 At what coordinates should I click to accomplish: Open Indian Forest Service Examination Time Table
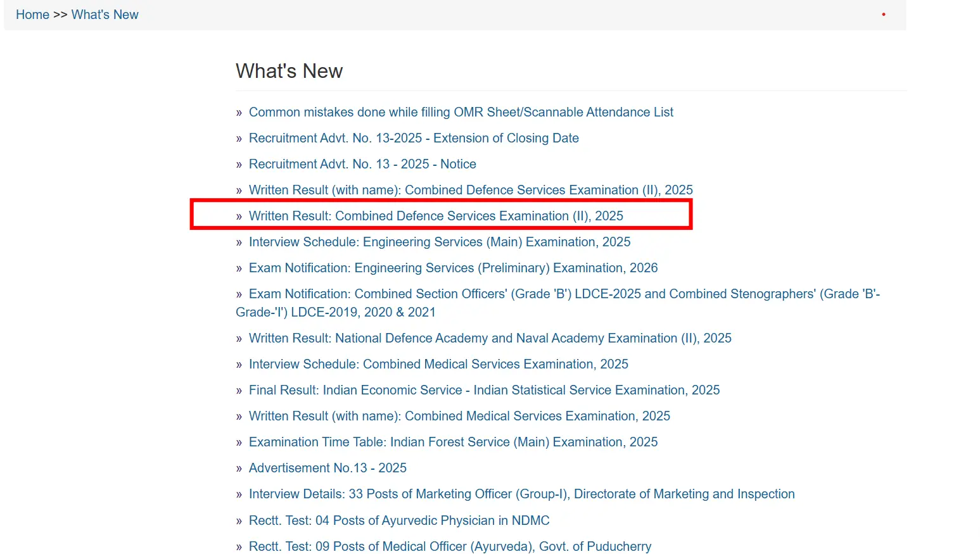point(453,442)
